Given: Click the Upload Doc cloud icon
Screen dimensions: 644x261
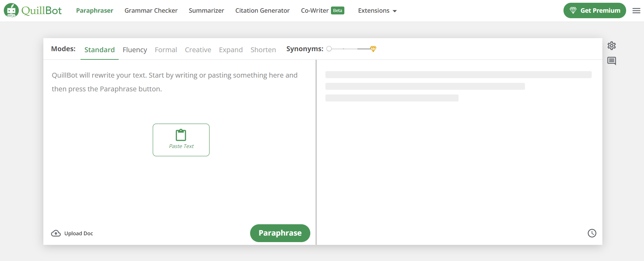Looking at the screenshot, I should [x=56, y=234].
